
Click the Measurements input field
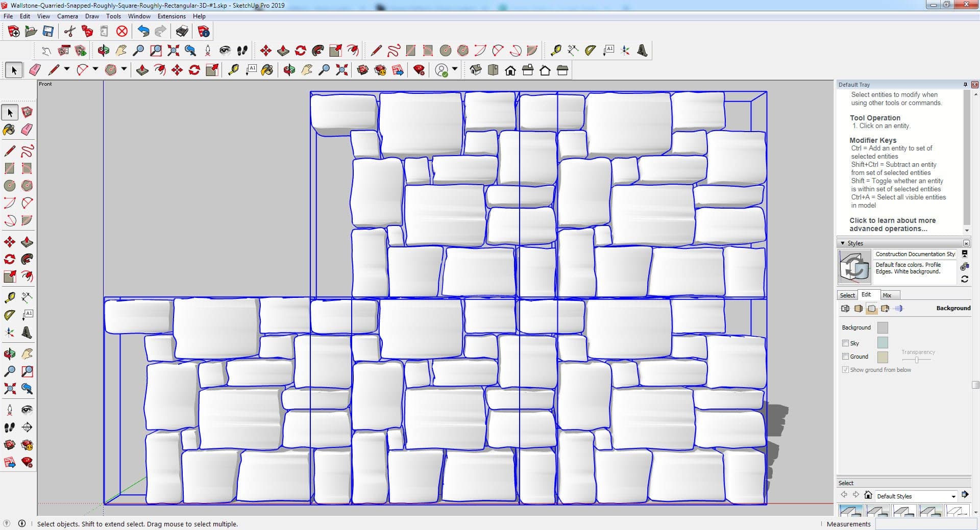tap(924, 524)
